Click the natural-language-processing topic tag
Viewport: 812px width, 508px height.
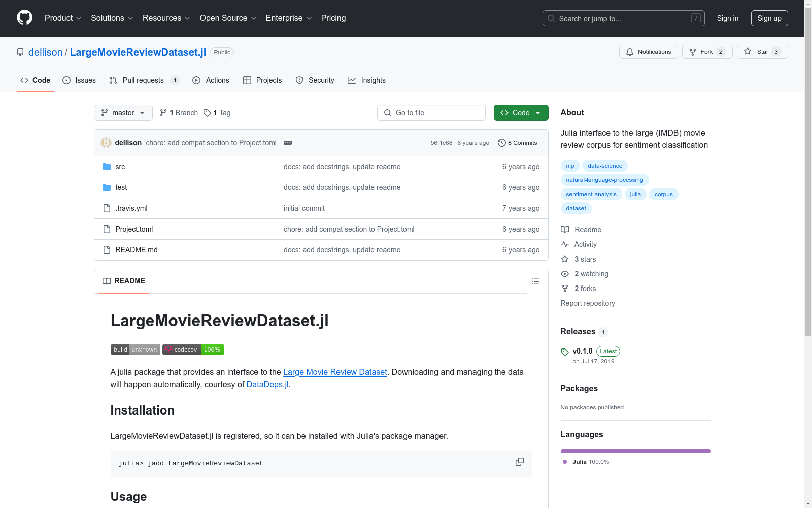[x=604, y=180]
